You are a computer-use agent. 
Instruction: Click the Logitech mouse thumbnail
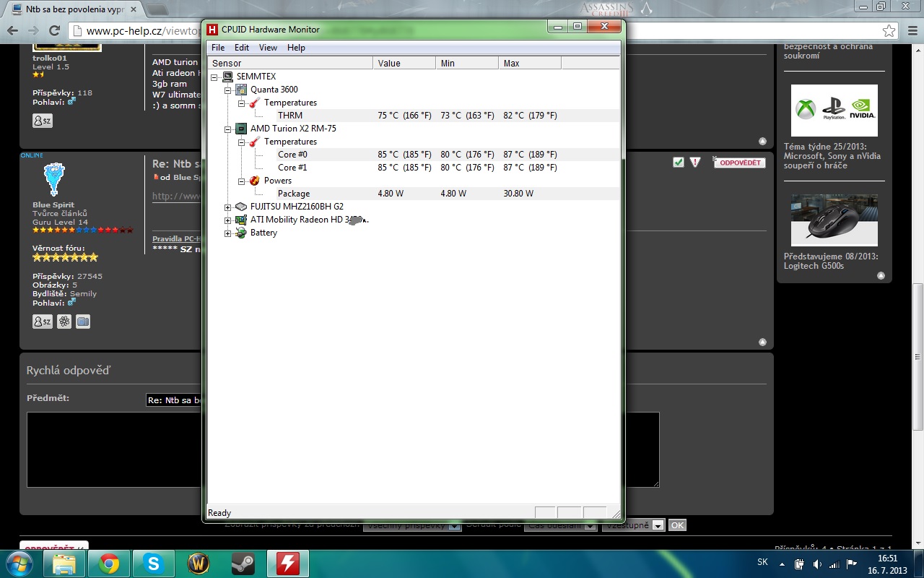click(834, 220)
